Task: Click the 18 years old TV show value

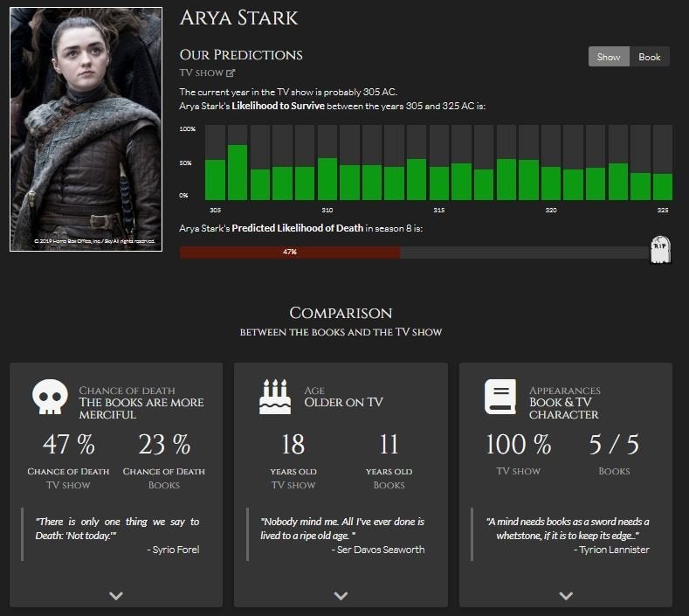Action: 293,444
